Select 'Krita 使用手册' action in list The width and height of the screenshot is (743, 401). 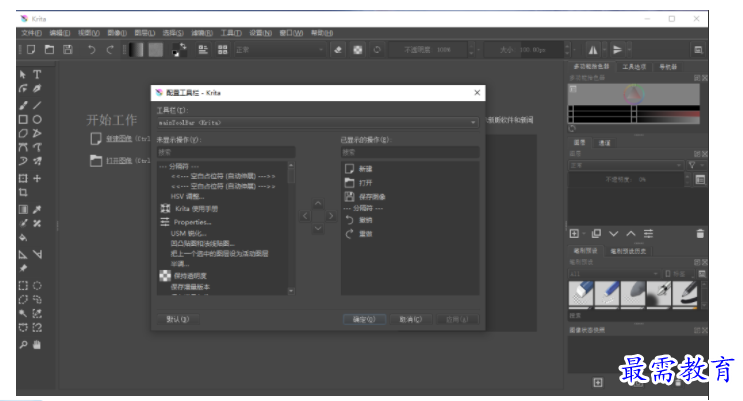[196, 209]
